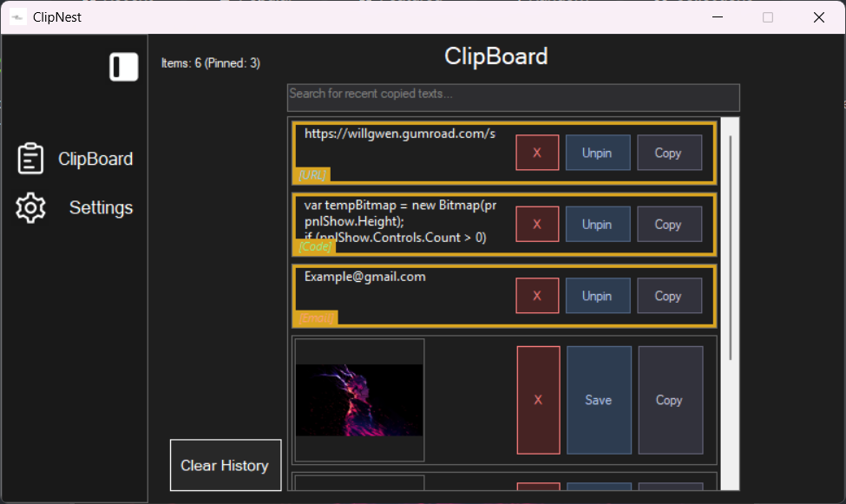Click the [Code] tag on the snippet entry

coord(316,246)
